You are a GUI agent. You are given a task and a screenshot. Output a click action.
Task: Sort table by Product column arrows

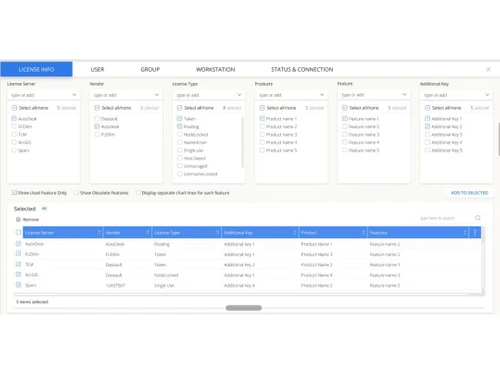(x=363, y=232)
